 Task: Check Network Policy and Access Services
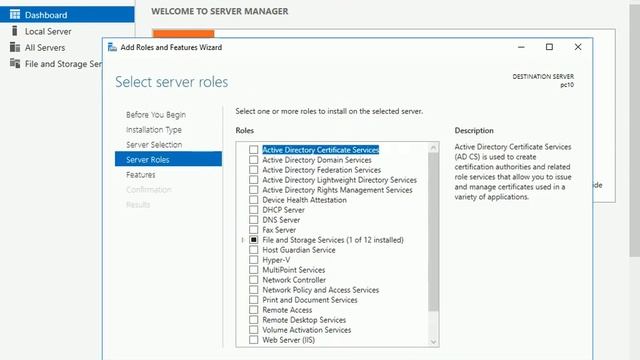[253, 290]
